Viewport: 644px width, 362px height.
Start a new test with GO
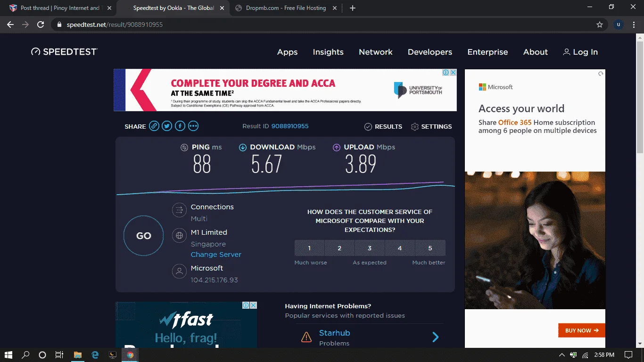(144, 236)
